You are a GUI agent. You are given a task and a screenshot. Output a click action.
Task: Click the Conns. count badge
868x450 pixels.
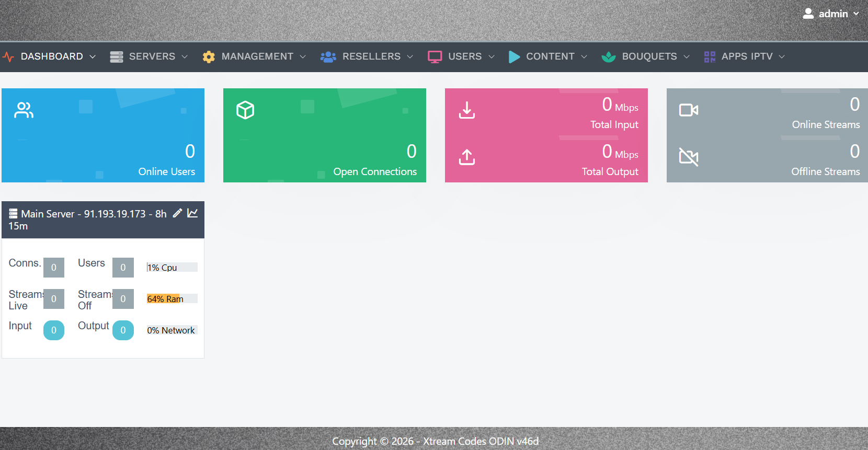point(54,268)
